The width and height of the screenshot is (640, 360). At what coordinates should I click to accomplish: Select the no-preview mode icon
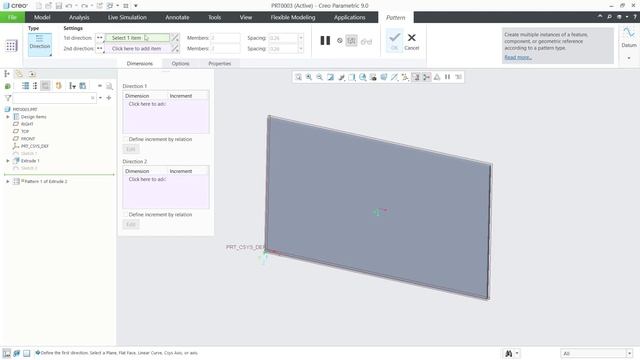click(340, 40)
